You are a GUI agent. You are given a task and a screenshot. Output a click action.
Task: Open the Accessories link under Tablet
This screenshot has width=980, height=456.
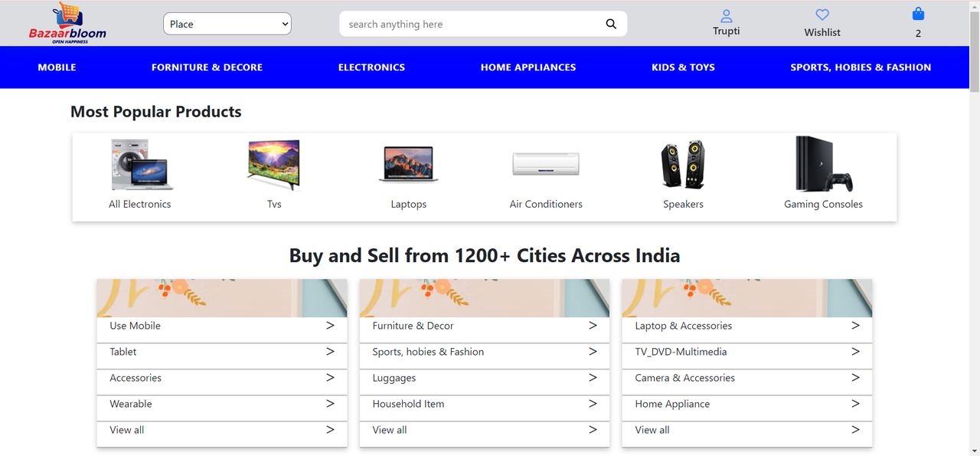tap(136, 378)
